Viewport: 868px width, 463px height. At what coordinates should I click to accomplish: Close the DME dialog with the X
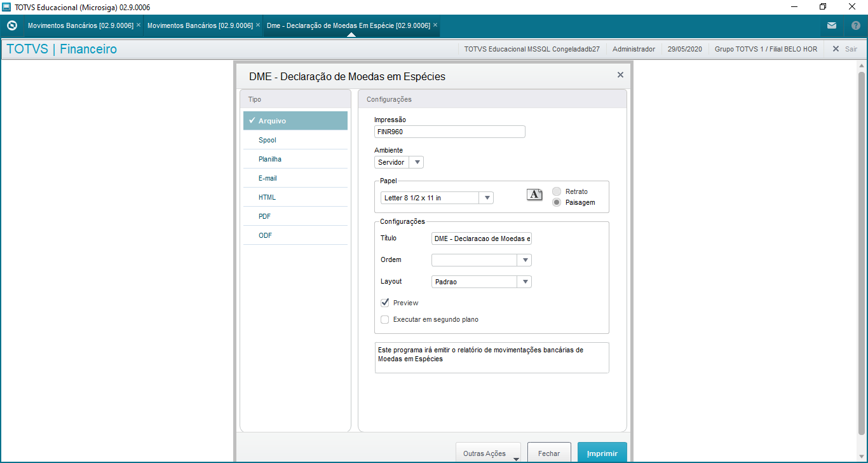pyautogui.click(x=620, y=75)
